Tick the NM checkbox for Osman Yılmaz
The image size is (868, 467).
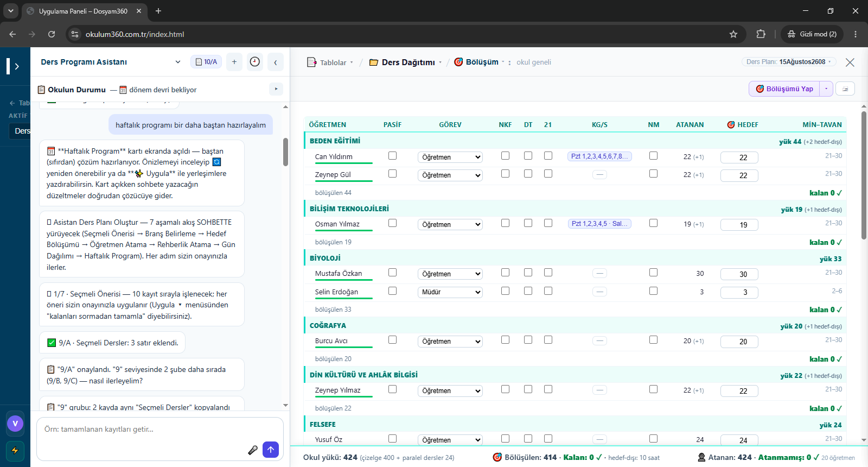[654, 223]
